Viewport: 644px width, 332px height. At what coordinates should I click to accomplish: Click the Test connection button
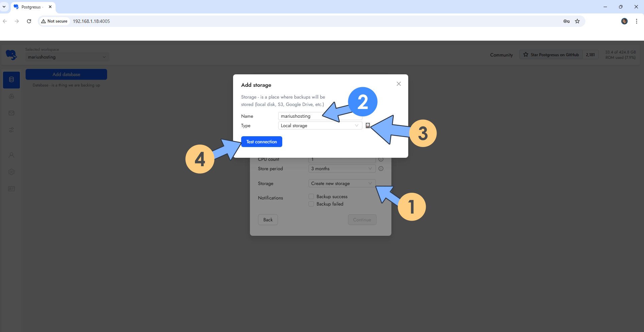261,142
